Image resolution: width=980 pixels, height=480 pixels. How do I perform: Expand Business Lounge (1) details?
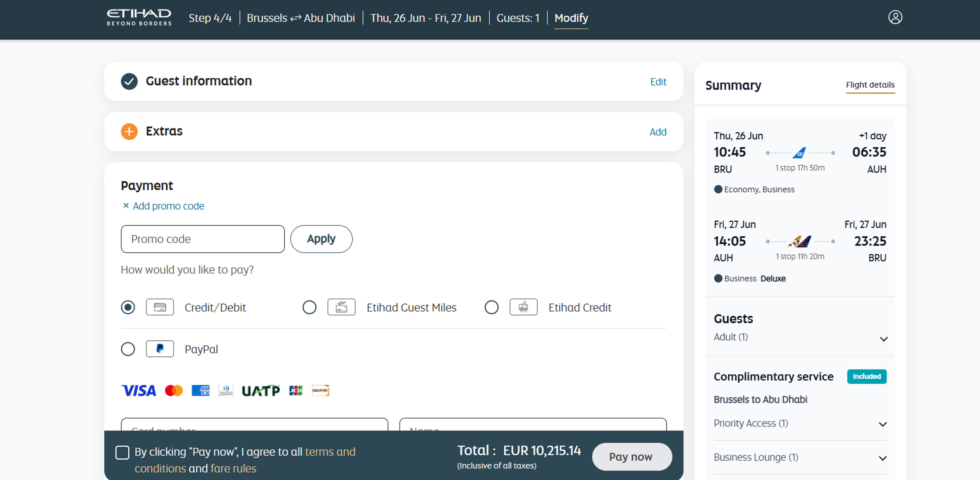point(883,458)
